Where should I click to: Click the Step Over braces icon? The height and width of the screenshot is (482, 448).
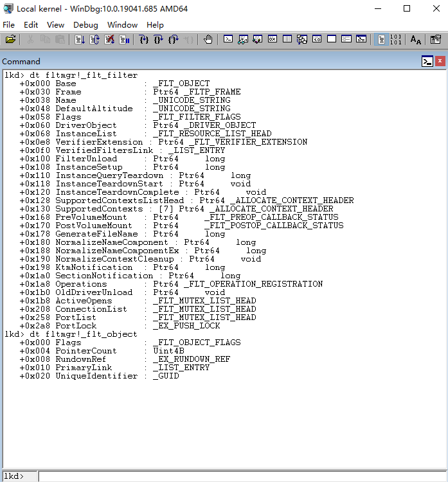click(159, 39)
